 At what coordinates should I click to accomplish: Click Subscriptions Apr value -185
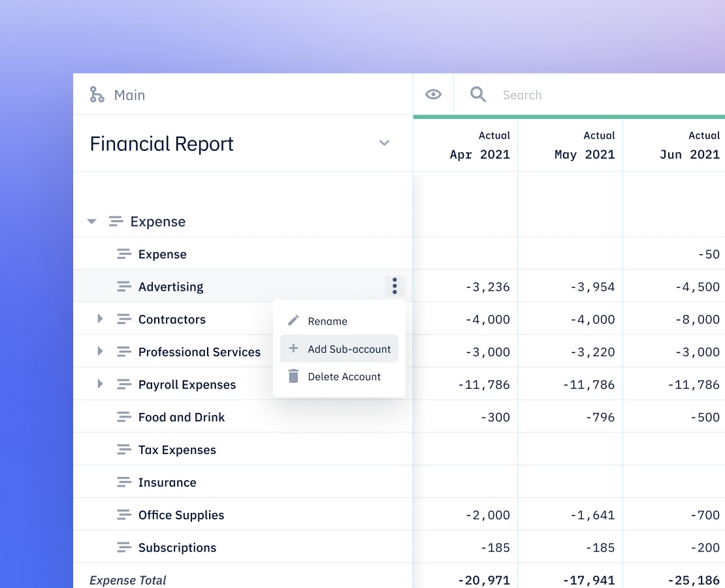[x=495, y=547]
